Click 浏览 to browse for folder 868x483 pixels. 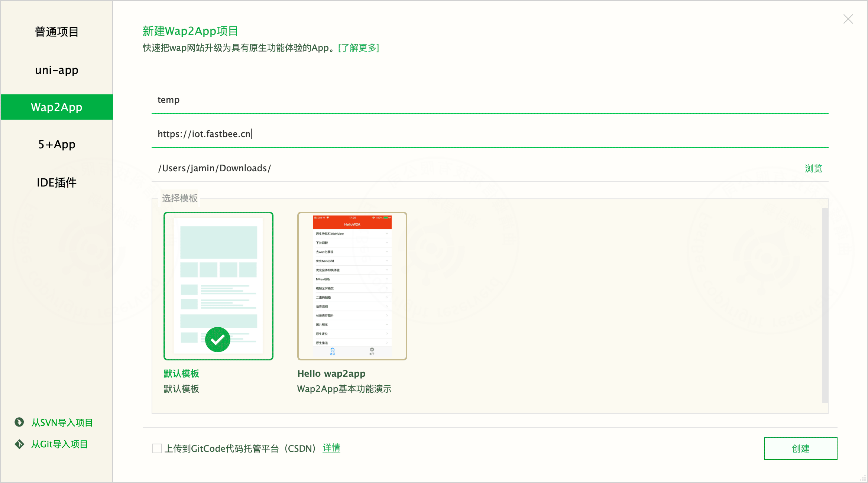pyautogui.click(x=813, y=169)
